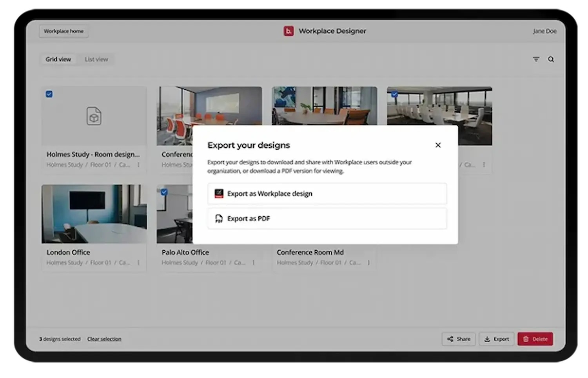588x378 pixels.
Task: Click the Workplace home button
Action: [x=64, y=31]
